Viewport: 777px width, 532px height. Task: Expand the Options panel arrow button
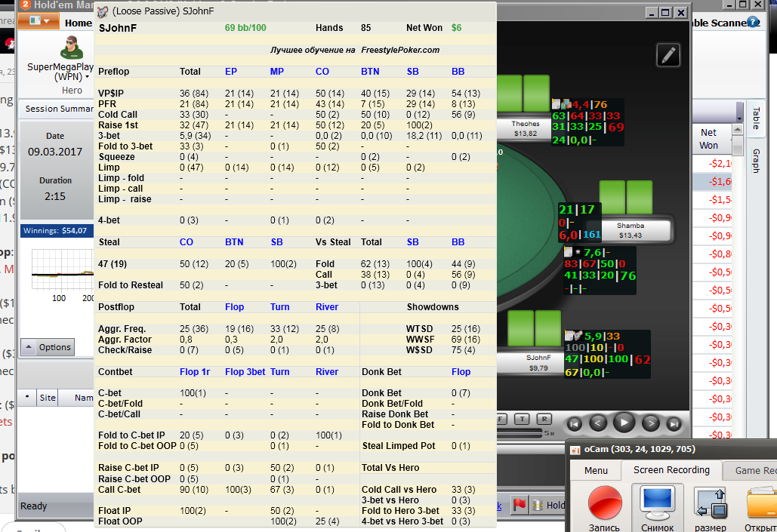[x=29, y=347]
